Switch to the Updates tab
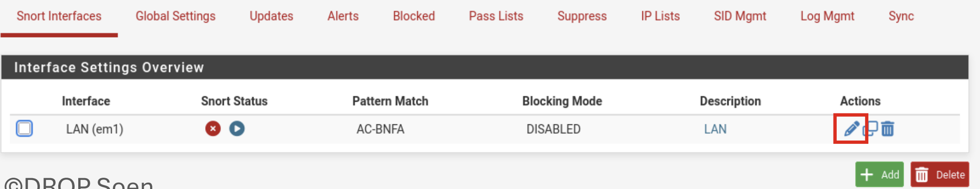980x189 pixels. (x=271, y=16)
